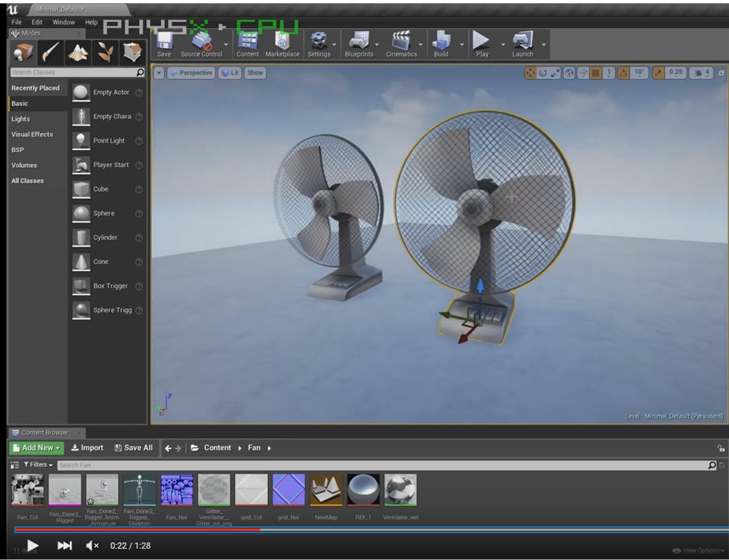Image resolution: width=729 pixels, height=560 pixels.
Task: Click the Build toolbar icon
Action: [441, 44]
